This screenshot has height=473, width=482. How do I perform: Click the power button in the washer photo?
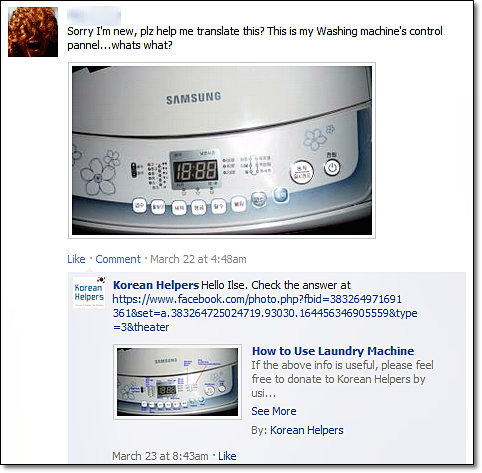click(332, 167)
